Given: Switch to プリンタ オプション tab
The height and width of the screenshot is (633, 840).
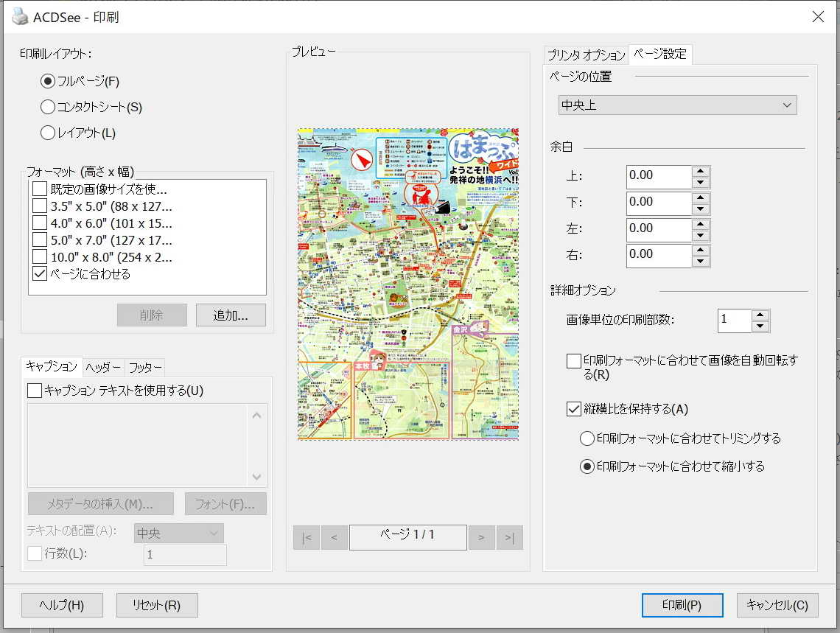Looking at the screenshot, I should pyautogui.click(x=586, y=55).
